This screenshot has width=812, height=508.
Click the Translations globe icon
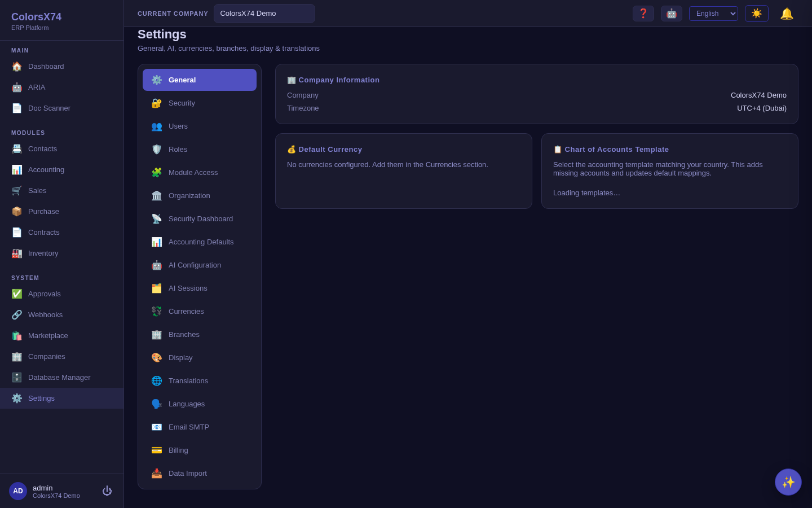click(x=157, y=381)
